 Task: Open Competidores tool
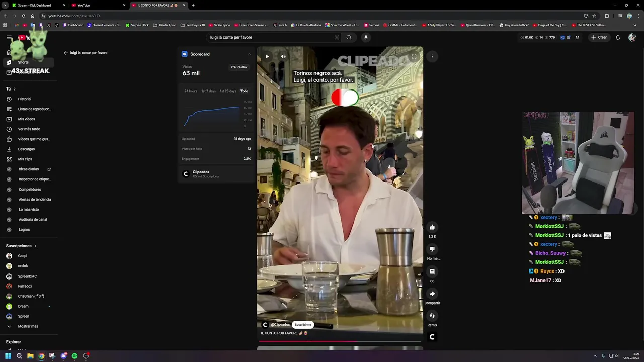pyautogui.click(x=29, y=190)
